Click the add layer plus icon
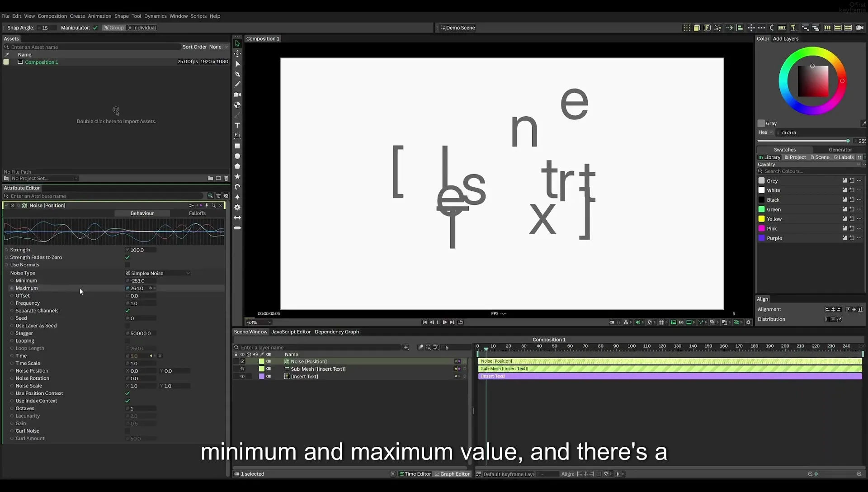 (x=406, y=347)
